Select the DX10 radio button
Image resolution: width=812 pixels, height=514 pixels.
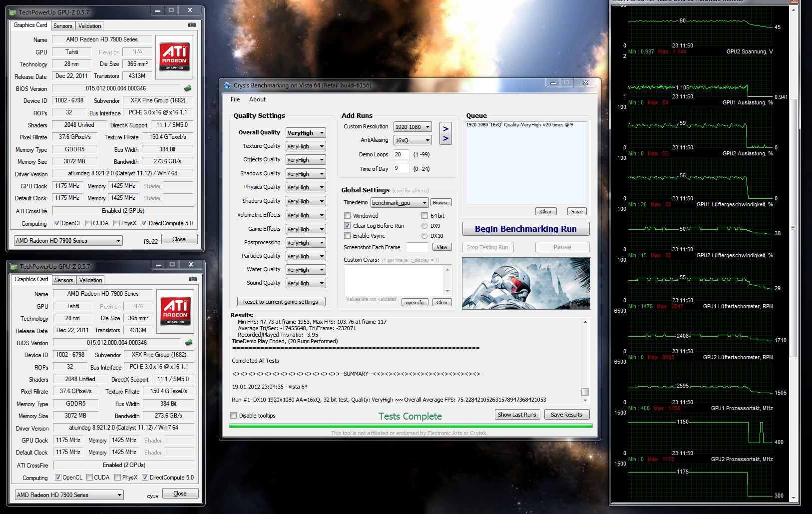click(424, 236)
